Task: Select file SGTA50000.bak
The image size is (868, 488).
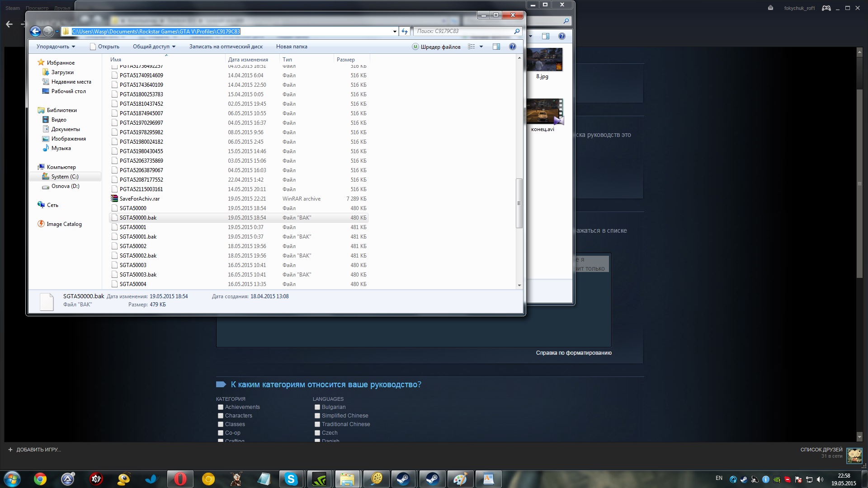Action: pyautogui.click(x=239, y=218)
